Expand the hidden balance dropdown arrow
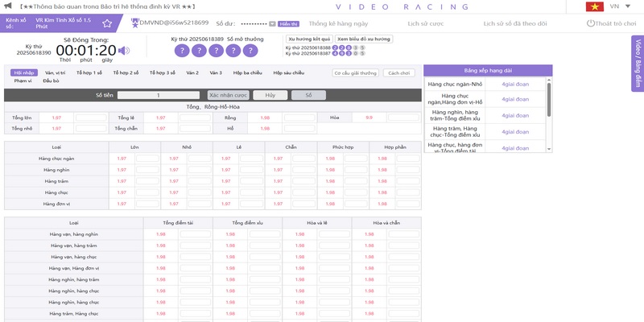644x322 pixels. [272, 24]
